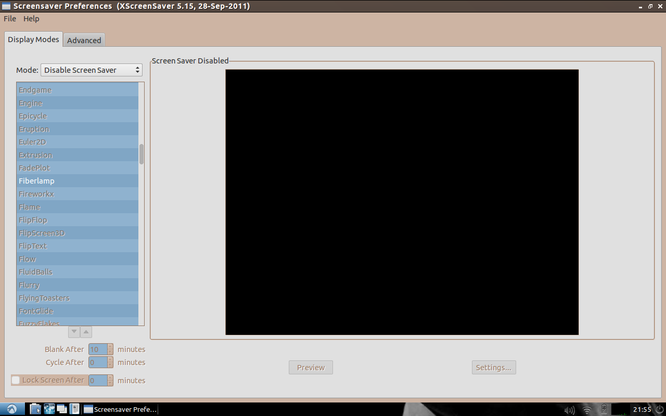This screenshot has height=416, width=666.
Task: Open the volume control tray icon
Action: click(570, 410)
